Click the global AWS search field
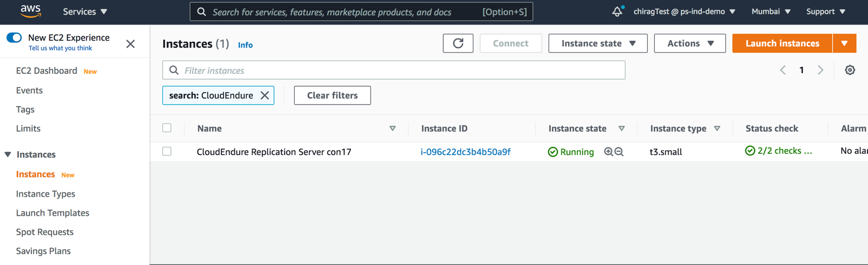The height and width of the screenshot is (265, 868). tap(361, 12)
